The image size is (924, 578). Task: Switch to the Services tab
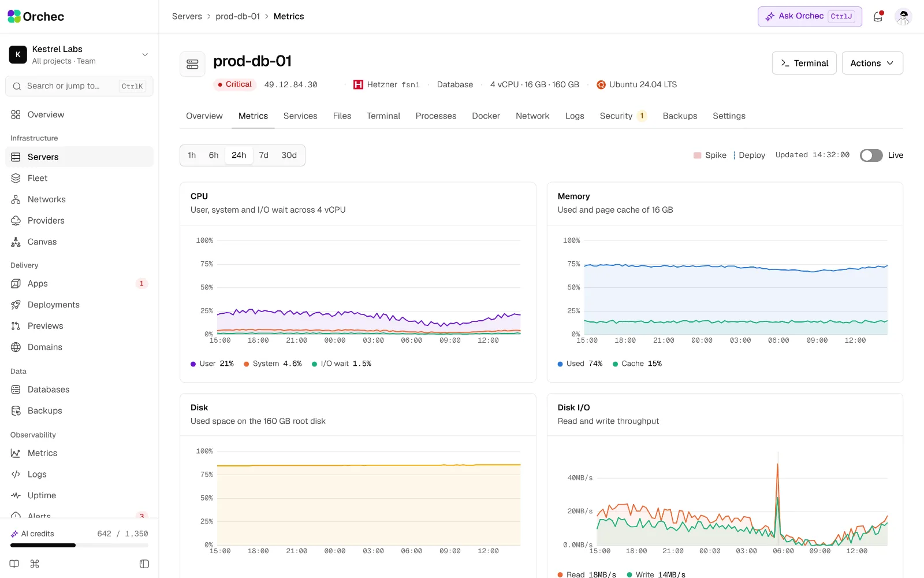300,116
